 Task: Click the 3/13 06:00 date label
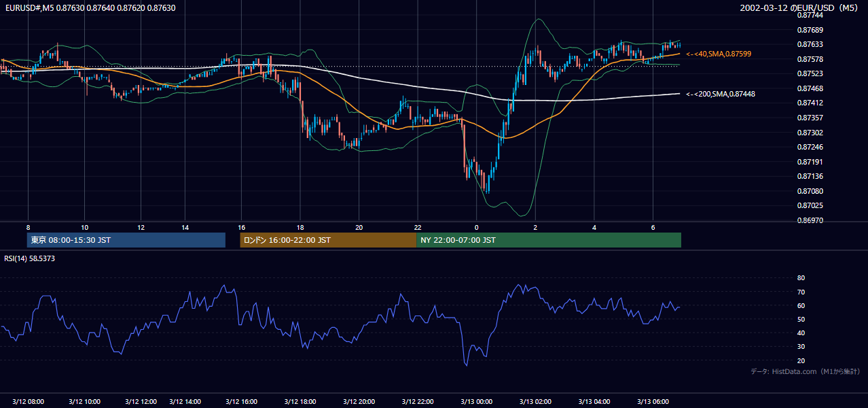pyautogui.click(x=653, y=401)
